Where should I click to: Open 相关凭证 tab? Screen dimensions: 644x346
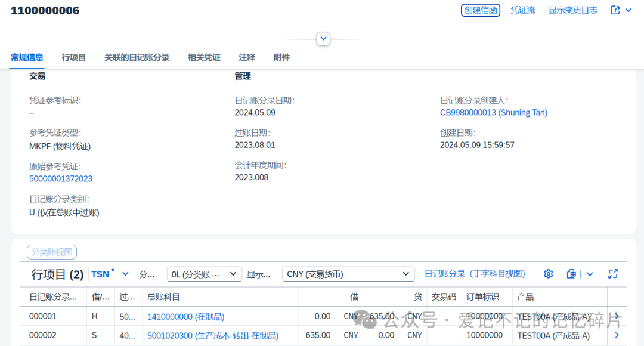click(x=204, y=57)
